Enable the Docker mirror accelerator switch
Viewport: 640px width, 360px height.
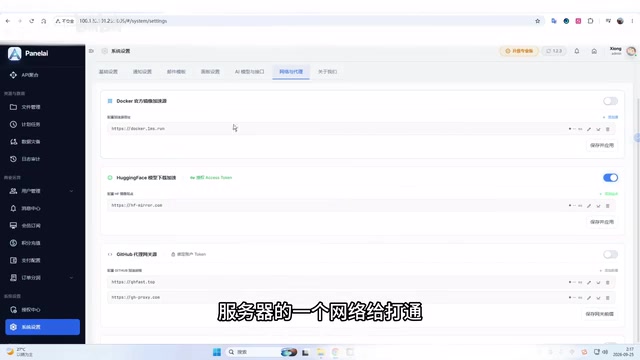[x=610, y=101]
